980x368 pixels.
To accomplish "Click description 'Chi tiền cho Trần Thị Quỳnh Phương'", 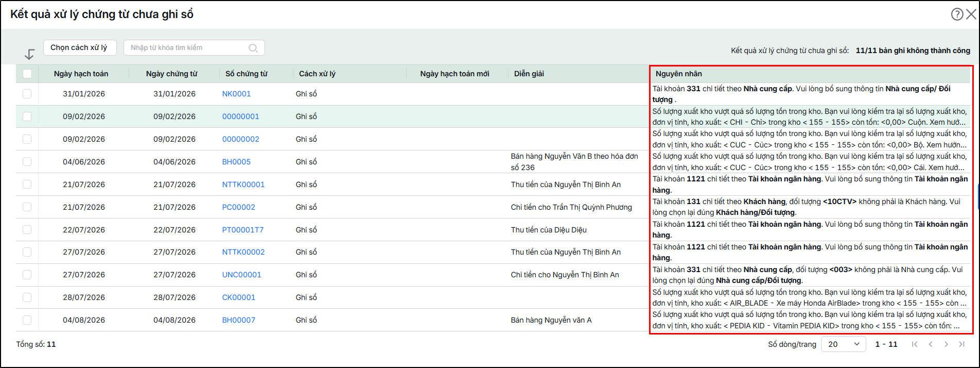I will click(x=571, y=207).
